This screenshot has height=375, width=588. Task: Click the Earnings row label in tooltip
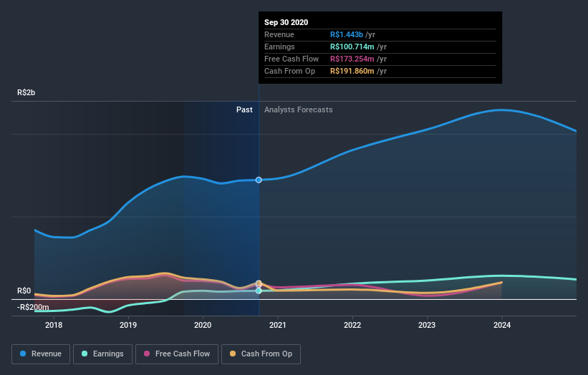pyautogui.click(x=279, y=47)
